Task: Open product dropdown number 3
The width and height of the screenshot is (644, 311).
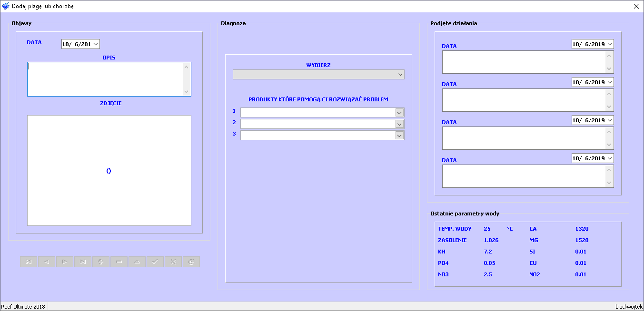Action: pos(399,136)
